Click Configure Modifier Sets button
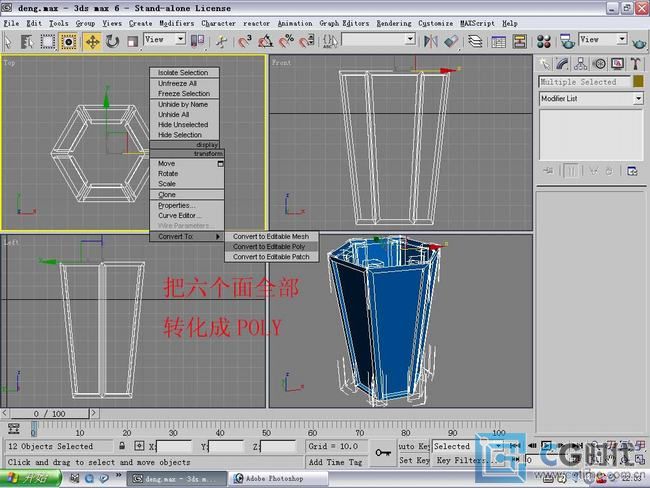This screenshot has width=650, height=488. (632, 171)
